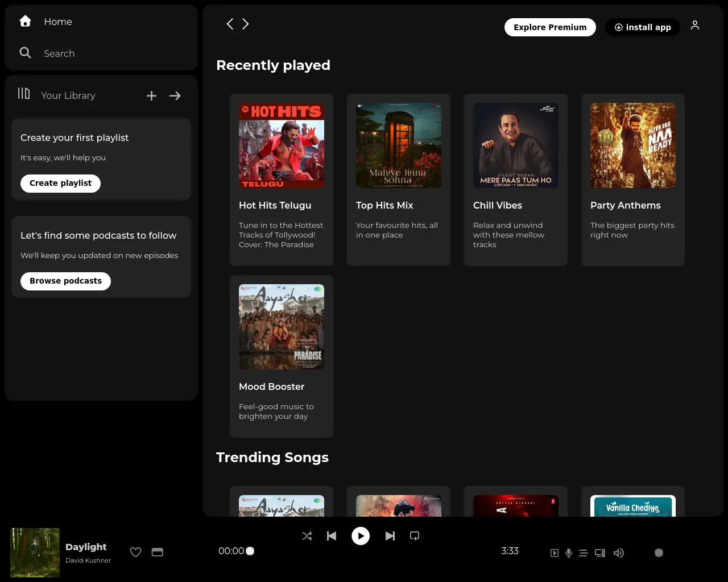The height and width of the screenshot is (582, 728).
Task: Open the play queue icon
Action: [x=584, y=553]
